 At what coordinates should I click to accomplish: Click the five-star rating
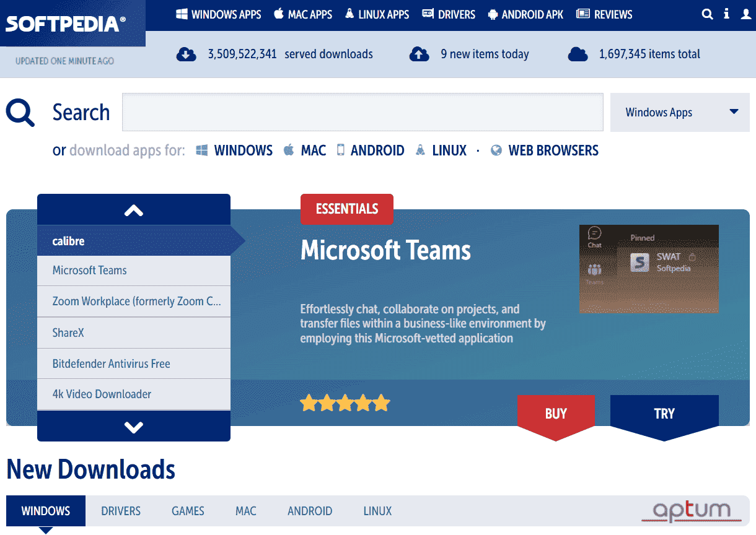345,403
